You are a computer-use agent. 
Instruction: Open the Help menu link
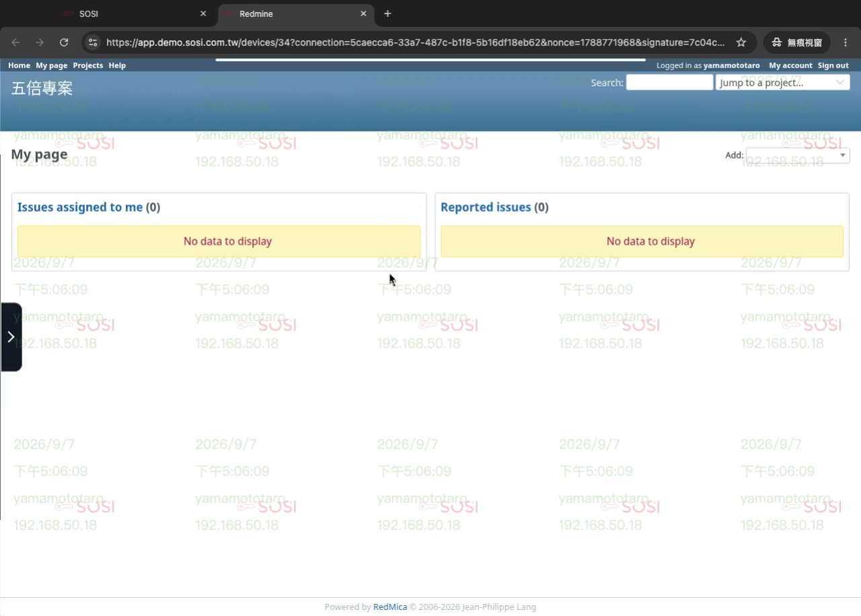pos(117,65)
